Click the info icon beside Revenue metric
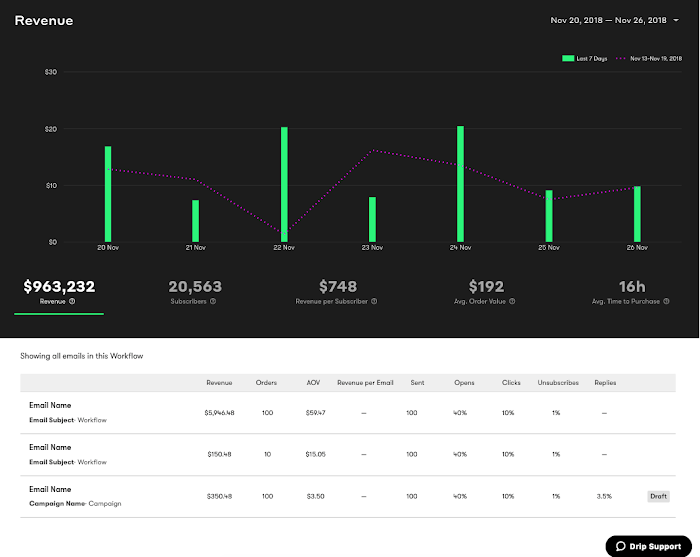The height and width of the screenshot is (557, 700). pos(72,301)
